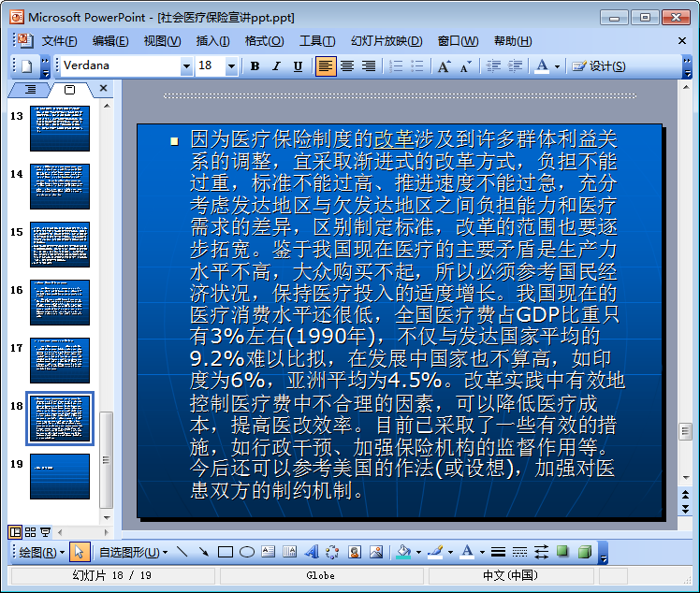Select slide 15 thumbnail
This screenshot has height=593, width=700.
pos(60,244)
